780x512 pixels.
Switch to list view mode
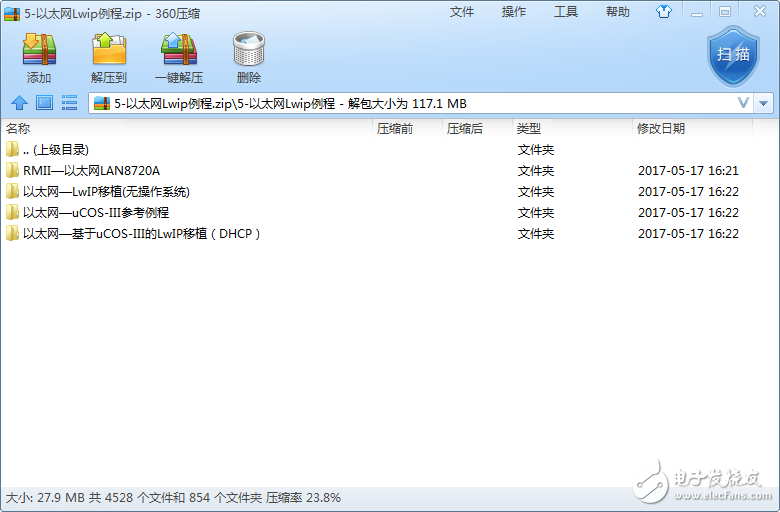(69, 103)
